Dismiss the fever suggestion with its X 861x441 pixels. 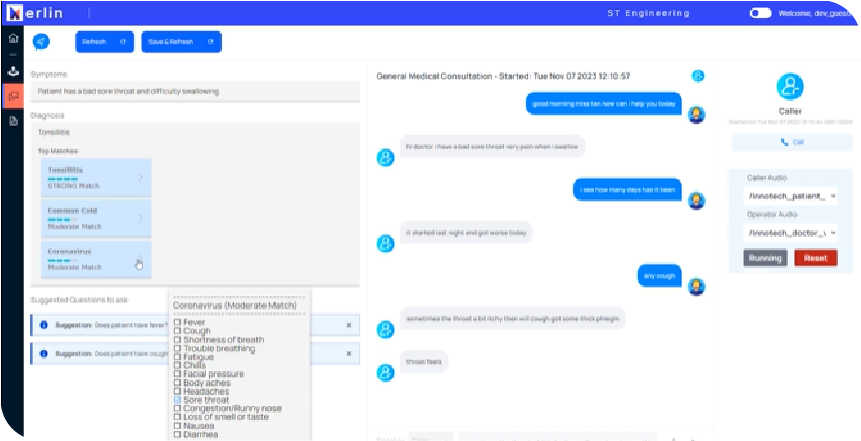pos(349,325)
